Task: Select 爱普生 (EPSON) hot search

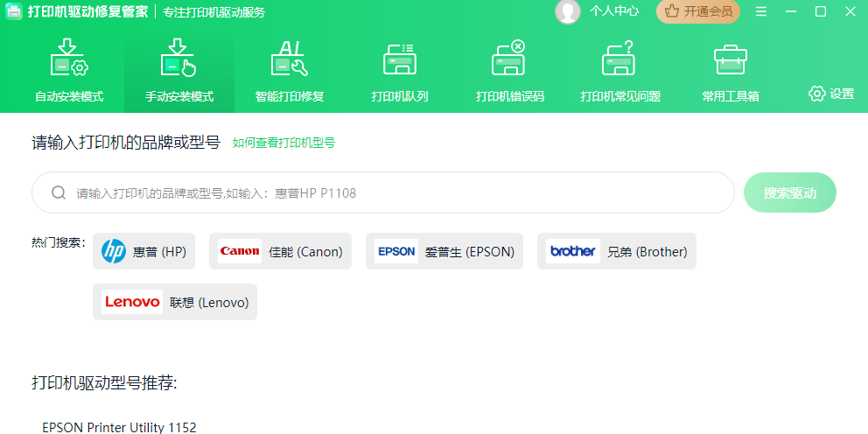Action: [444, 252]
